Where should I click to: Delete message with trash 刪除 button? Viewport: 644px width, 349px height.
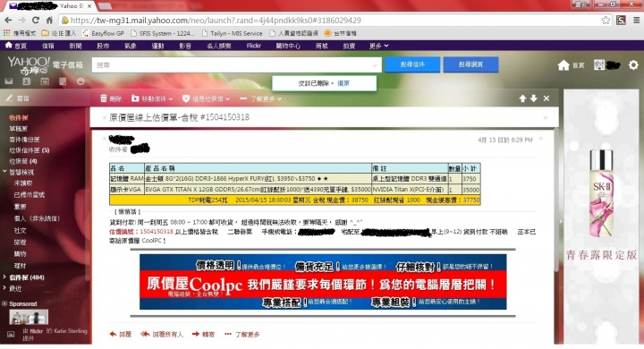click(111, 98)
